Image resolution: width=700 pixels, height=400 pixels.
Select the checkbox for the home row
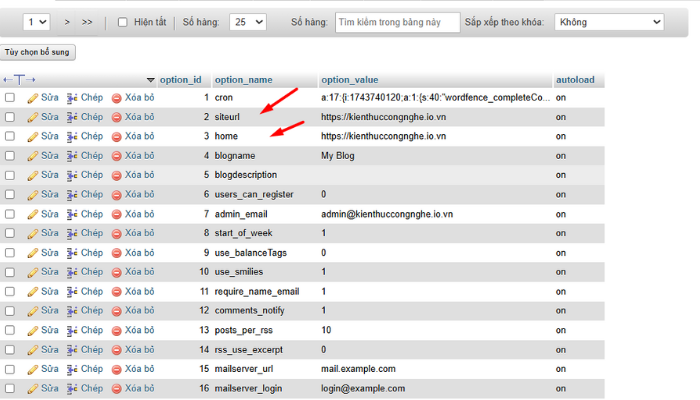coord(10,136)
